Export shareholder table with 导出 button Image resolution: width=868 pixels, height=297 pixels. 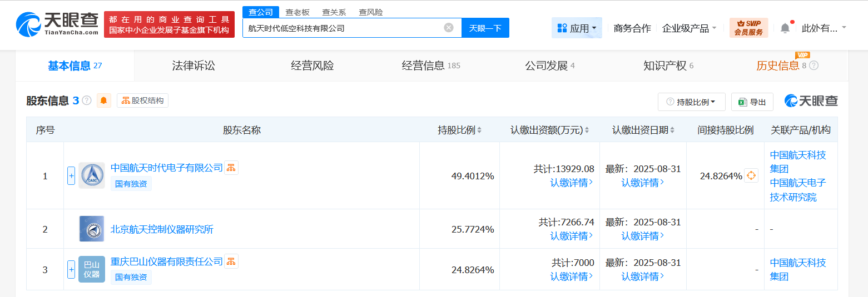(752, 102)
